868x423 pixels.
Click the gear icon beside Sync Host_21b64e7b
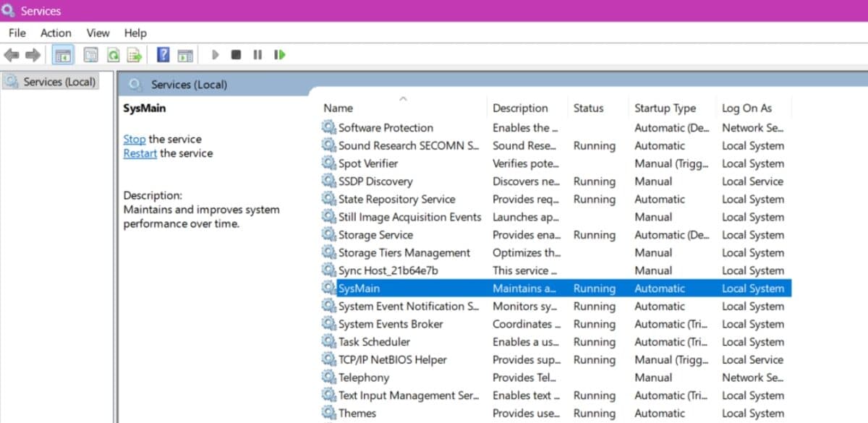pos(329,270)
